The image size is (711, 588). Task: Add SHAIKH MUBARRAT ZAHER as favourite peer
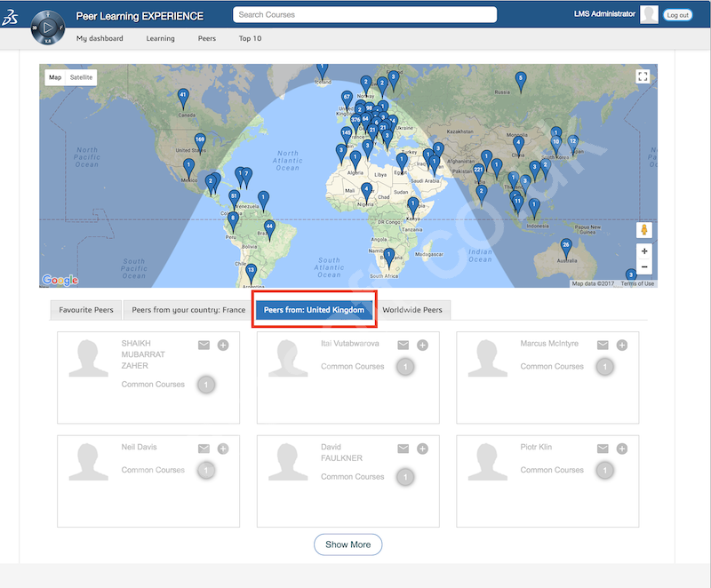[x=223, y=346]
